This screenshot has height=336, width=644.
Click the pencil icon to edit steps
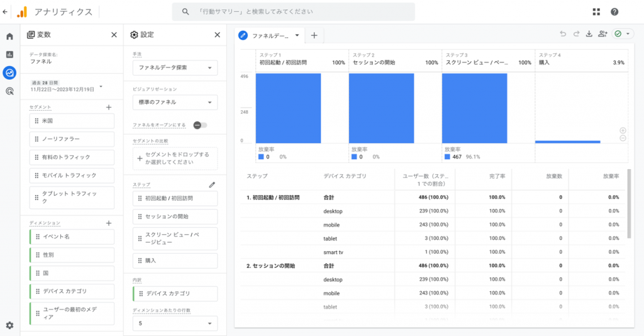coord(212,185)
